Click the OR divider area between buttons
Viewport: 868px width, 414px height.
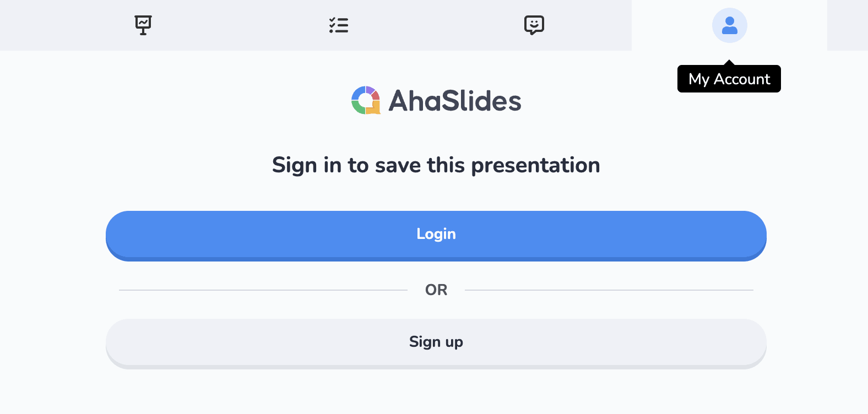(x=436, y=290)
